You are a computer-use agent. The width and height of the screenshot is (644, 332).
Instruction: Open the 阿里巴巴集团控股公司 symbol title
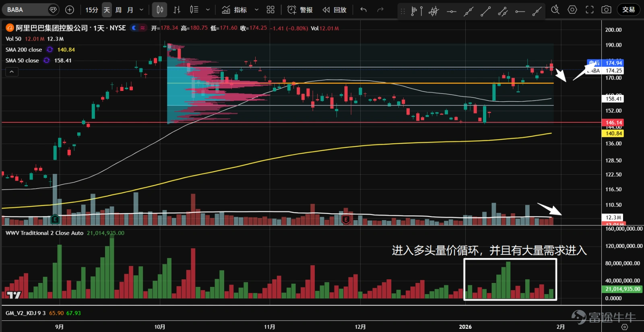pos(52,28)
